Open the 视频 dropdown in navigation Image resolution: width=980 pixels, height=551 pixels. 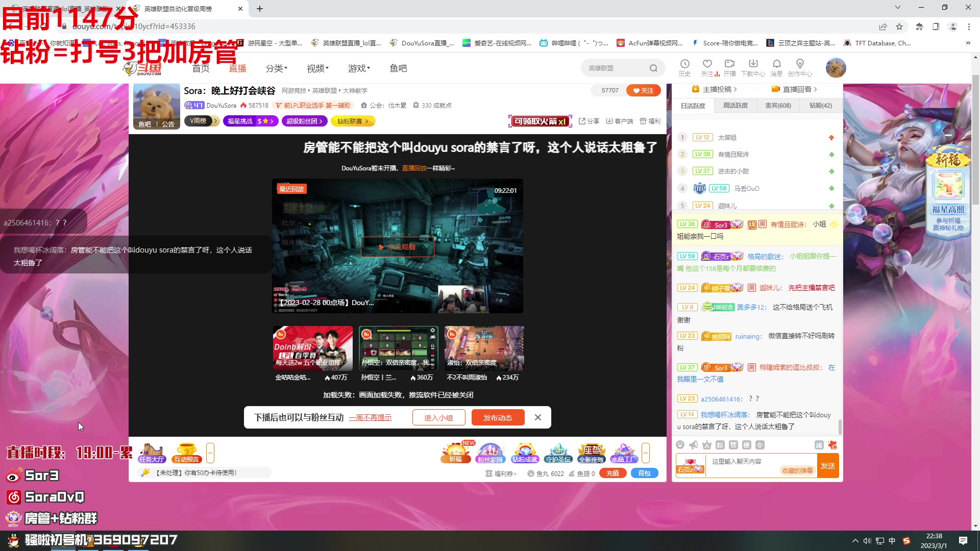[317, 68]
